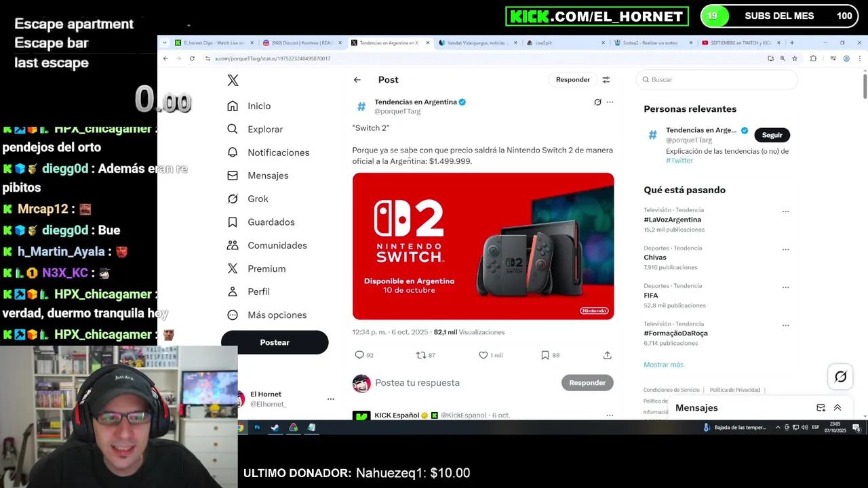The image size is (868, 488).
Task: Click the back arrow next to Post
Action: point(357,80)
